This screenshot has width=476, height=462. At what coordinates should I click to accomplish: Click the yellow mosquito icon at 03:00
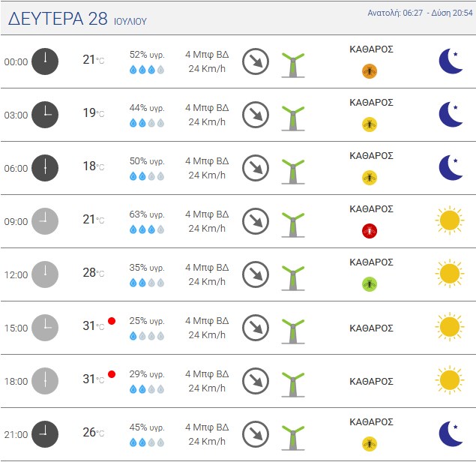click(x=370, y=124)
